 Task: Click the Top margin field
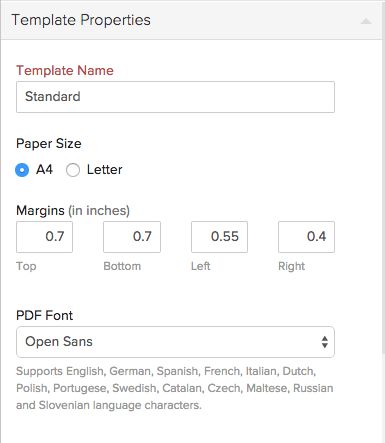[44, 237]
